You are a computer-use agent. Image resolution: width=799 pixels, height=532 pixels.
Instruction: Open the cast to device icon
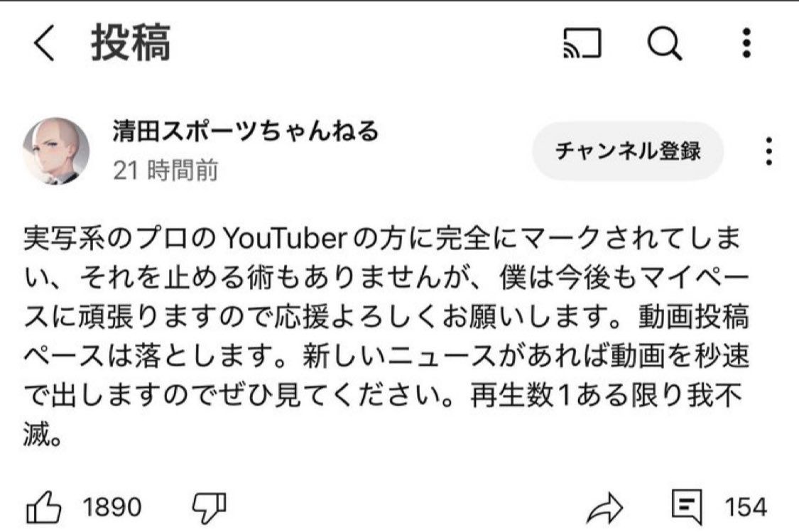(x=582, y=45)
